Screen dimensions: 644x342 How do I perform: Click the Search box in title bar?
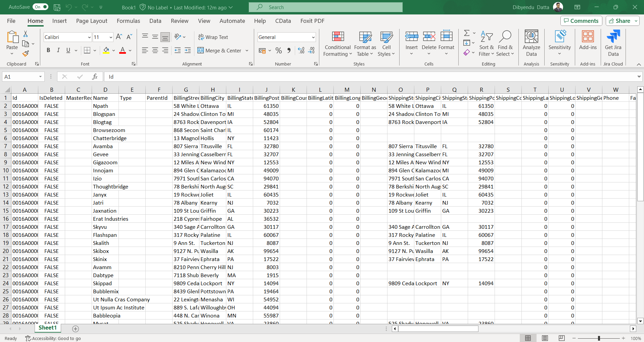(x=325, y=7)
